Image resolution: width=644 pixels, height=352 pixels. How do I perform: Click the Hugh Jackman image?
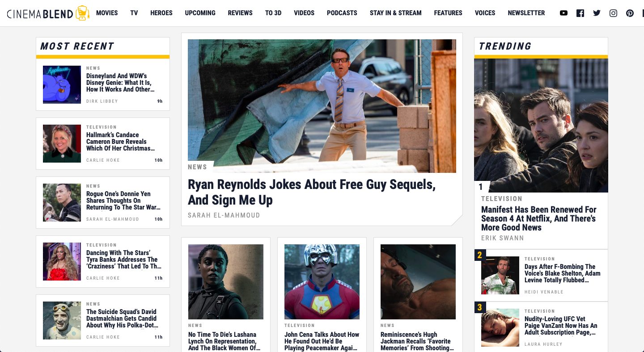[418, 282]
